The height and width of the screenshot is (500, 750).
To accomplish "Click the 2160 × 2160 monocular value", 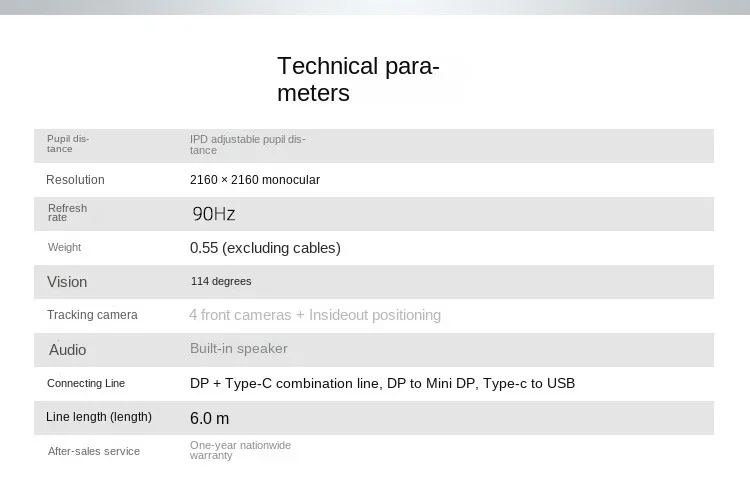I will click(x=255, y=180).
